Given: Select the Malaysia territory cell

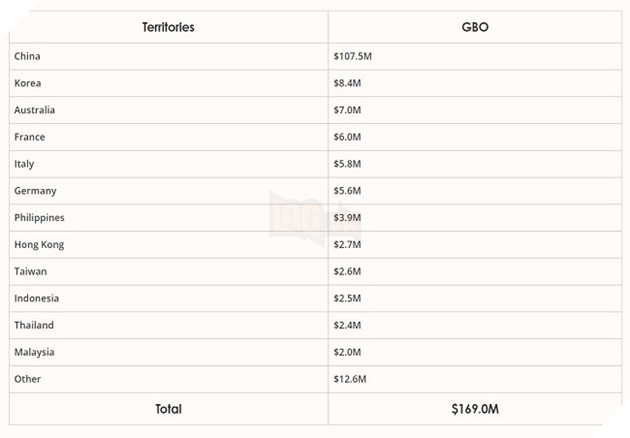Looking at the screenshot, I should (35, 352).
